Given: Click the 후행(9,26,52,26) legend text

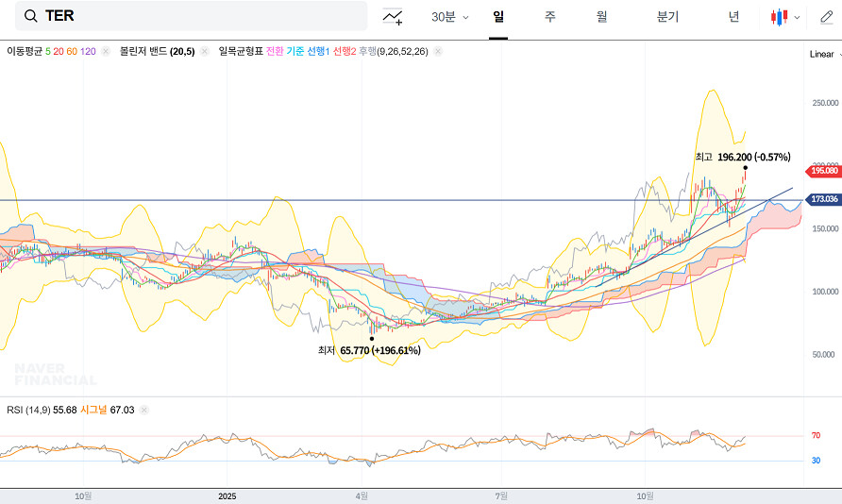Looking at the screenshot, I should click(393, 52).
